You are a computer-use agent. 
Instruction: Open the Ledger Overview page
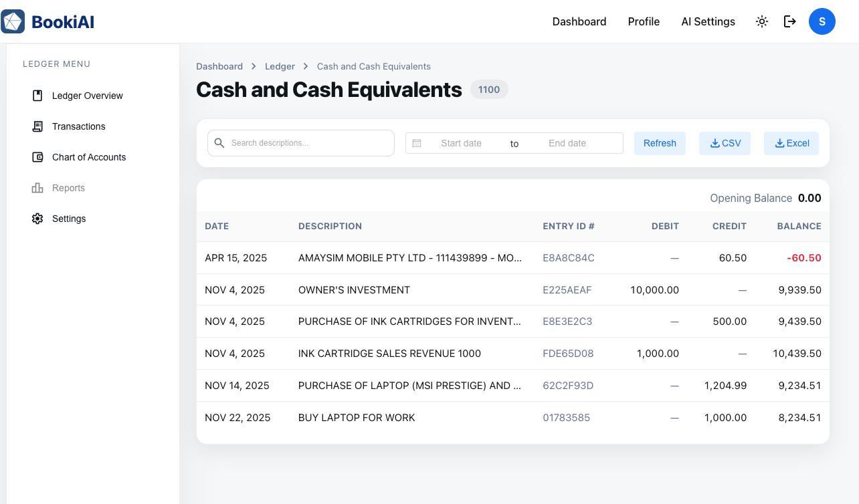click(x=87, y=96)
